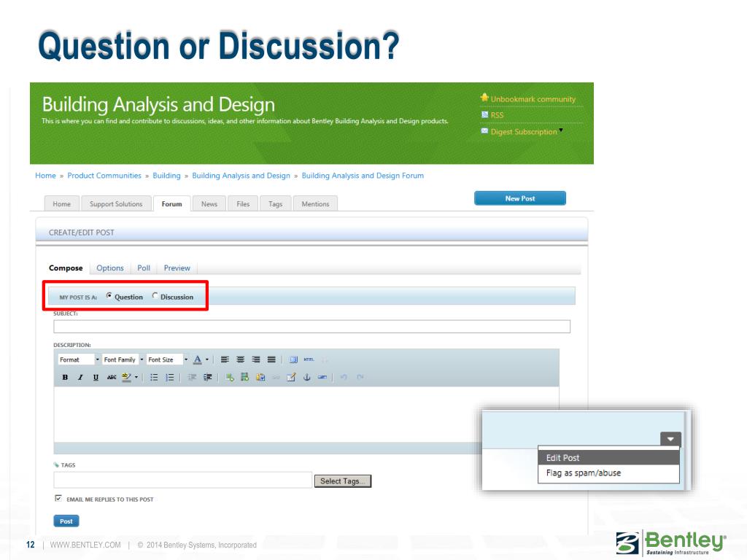Image resolution: width=747 pixels, height=560 pixels.
Task: Open Building Analysis and Design Forum breadcrumb
Action: [363, 175]
